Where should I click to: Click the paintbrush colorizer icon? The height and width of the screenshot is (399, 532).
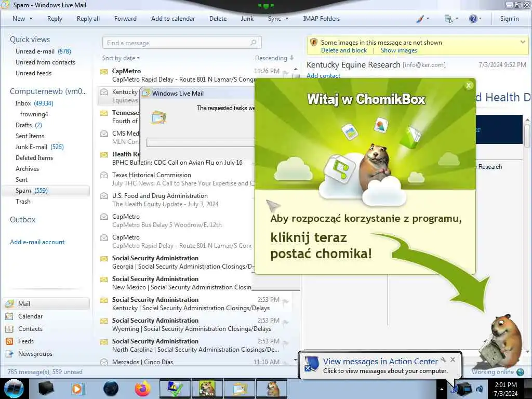pos(420,19)
